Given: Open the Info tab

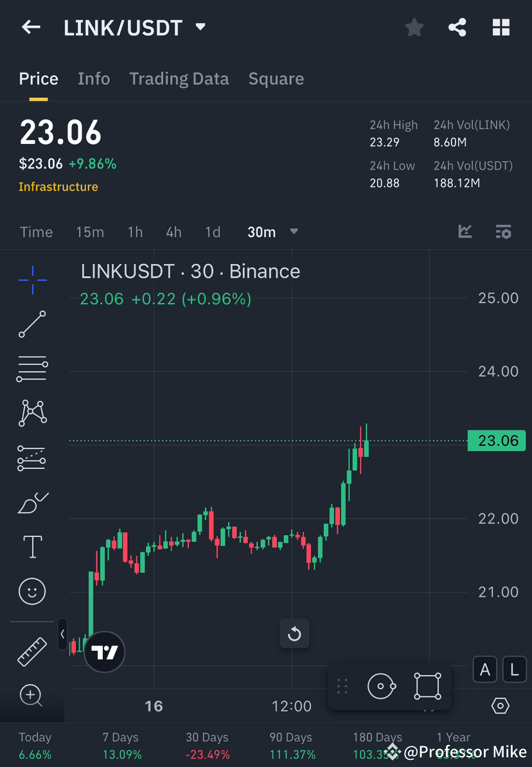Looking at the screenshot, I should click(94, 78).
